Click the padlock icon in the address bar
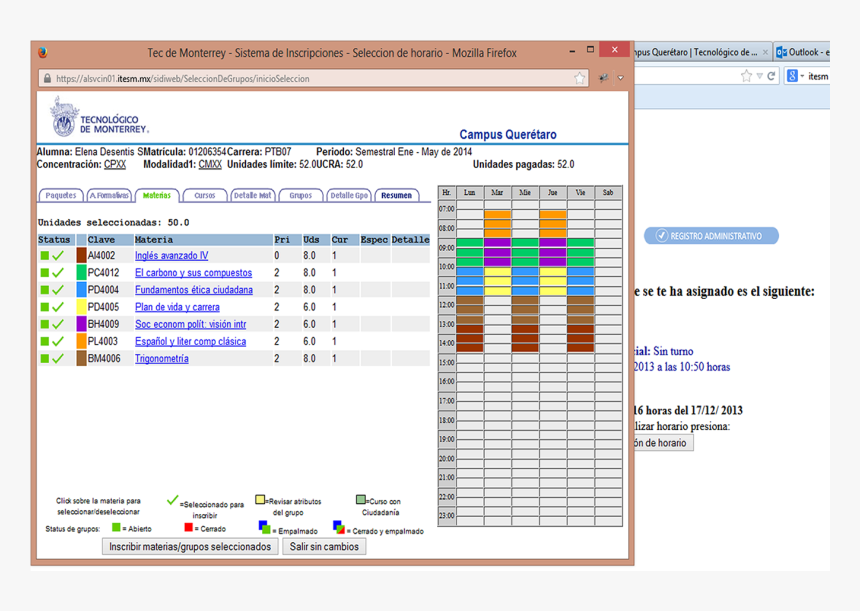The image size is (860, 611). [x=46, y=79]
